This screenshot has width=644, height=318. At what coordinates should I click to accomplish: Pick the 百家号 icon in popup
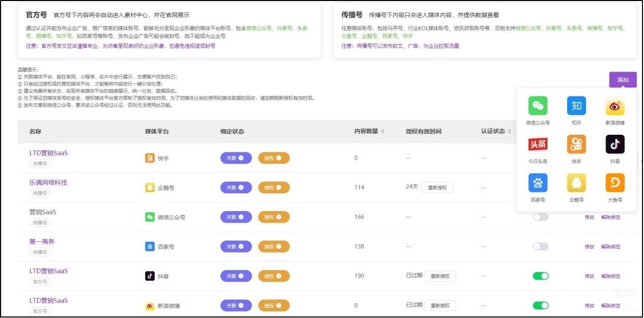[x=538, y=183]
